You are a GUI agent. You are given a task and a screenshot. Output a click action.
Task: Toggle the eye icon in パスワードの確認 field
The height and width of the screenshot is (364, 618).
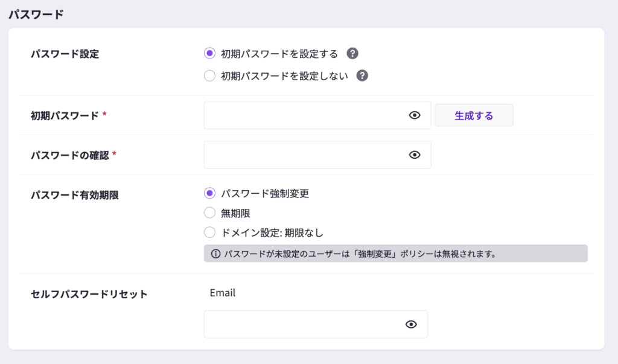point(415,155)
